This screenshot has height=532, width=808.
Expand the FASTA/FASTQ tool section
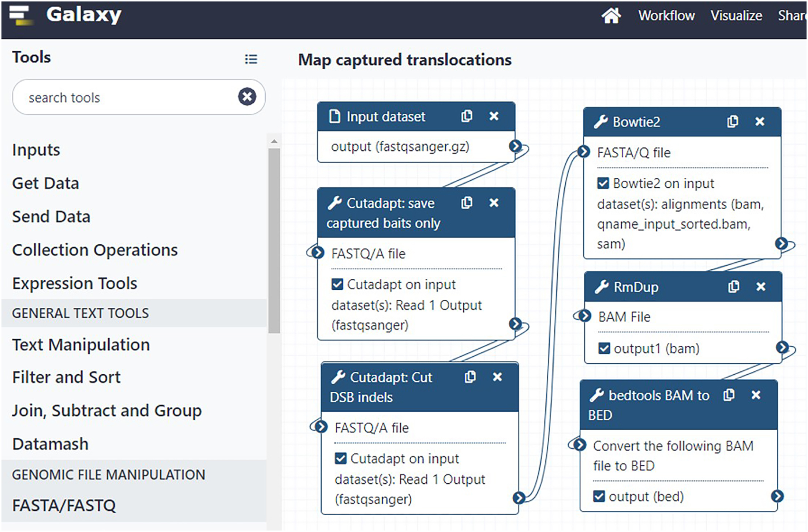point(64,505)
